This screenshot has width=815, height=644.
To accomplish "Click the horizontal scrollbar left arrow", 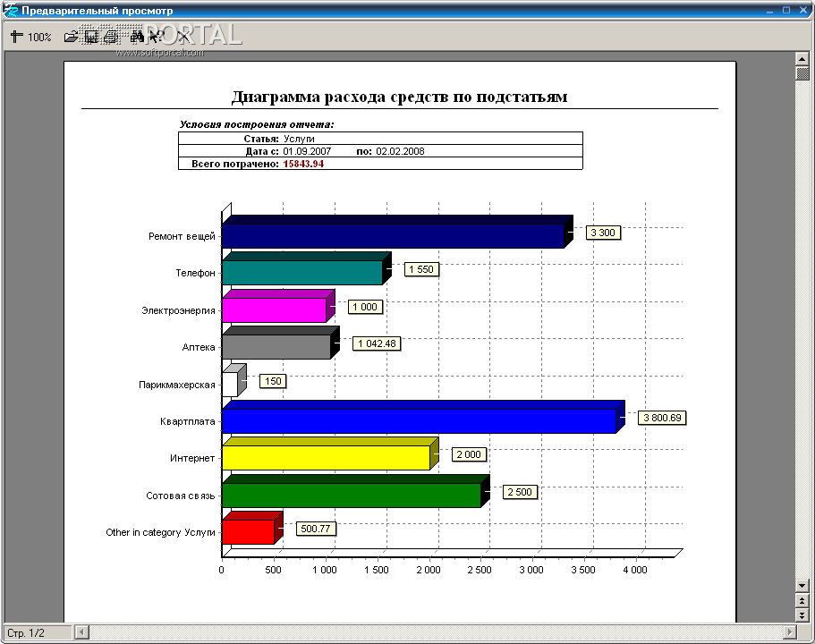I will tap(81, 632).
